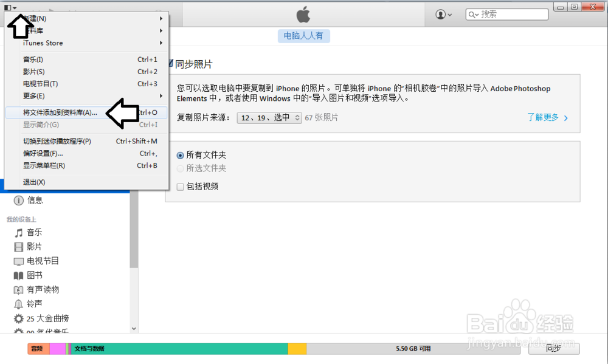Viewport: 608px width, 364px height.
Task: Choose 电视节目(T) from the menu
Action: pos(86,84)
